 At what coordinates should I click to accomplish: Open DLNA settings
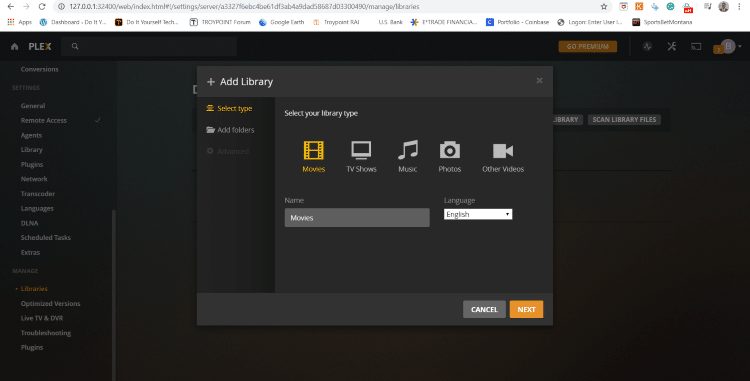pyautogui.click(x=29, y=223)
